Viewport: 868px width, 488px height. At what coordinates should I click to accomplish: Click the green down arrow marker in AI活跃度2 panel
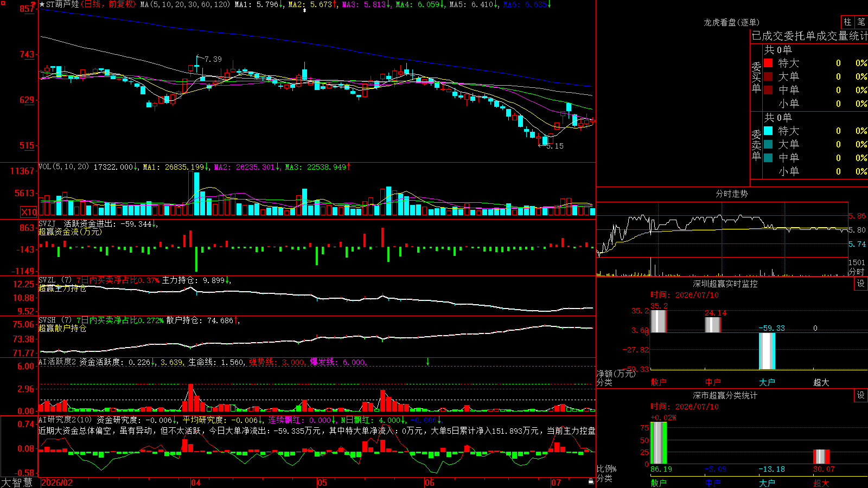427,362
